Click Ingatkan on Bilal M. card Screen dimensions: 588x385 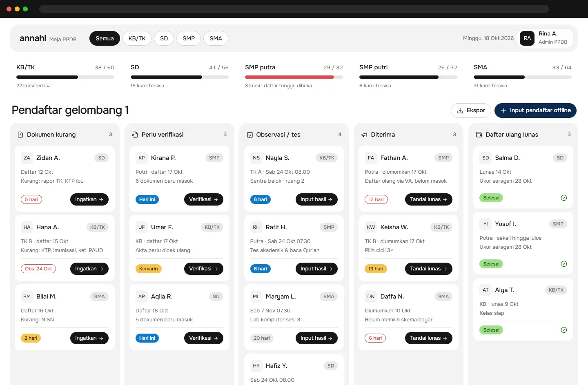pos(89,338)
